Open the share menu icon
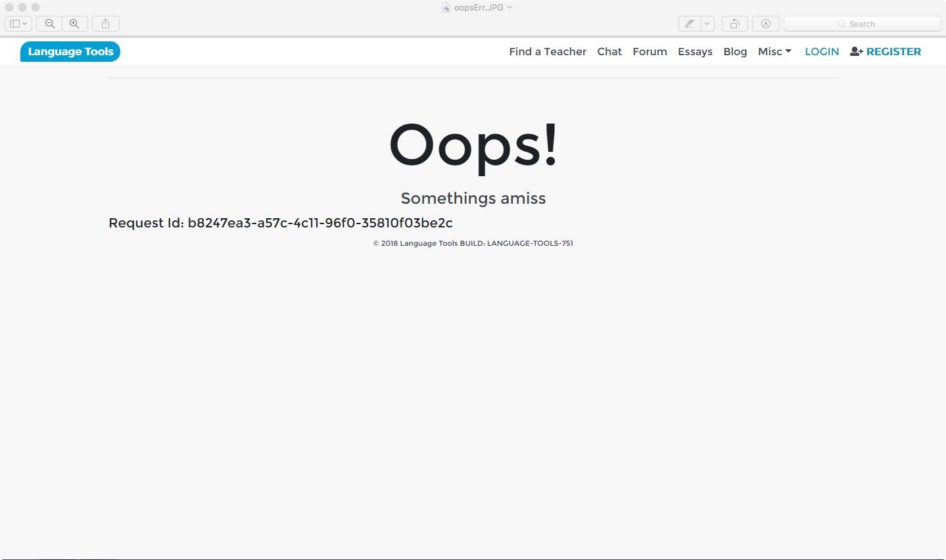 (105, 24)
